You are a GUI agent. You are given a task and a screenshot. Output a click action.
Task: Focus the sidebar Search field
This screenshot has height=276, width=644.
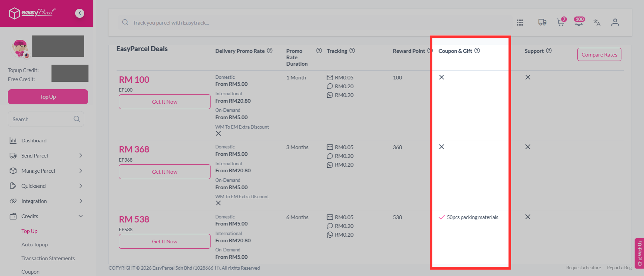point(46,119)
